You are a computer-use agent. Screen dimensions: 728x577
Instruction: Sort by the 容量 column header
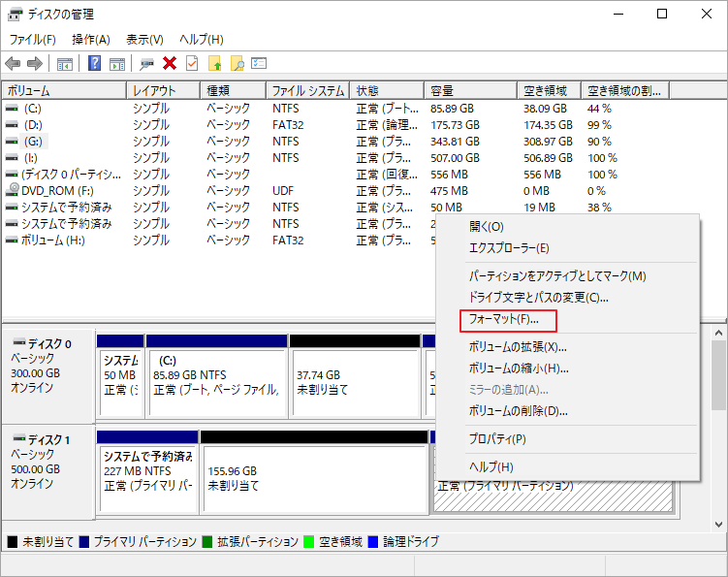(x=471, y=90)
